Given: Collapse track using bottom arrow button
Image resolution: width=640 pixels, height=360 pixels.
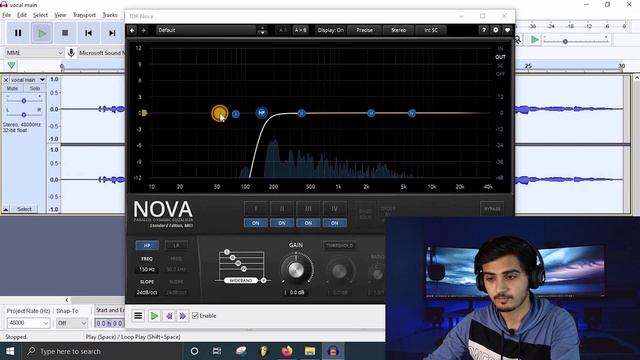Looking at the screenshot, I should tap(6, 209).
